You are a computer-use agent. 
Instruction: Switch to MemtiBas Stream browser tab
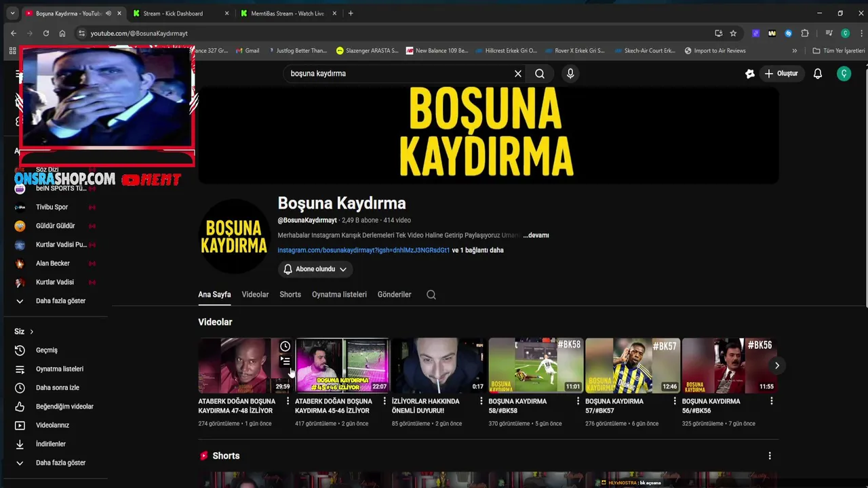[288, 13]
